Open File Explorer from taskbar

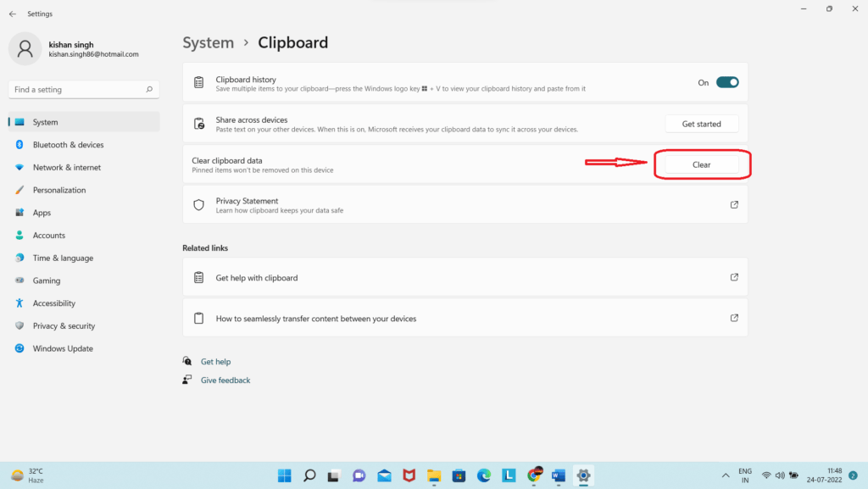(434, 475)
